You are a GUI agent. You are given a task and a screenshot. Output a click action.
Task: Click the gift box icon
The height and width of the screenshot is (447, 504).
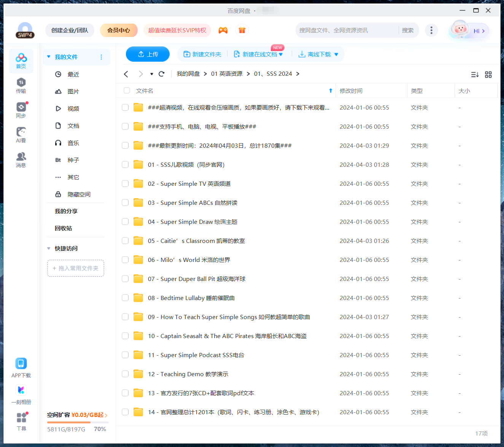(242, 30)
